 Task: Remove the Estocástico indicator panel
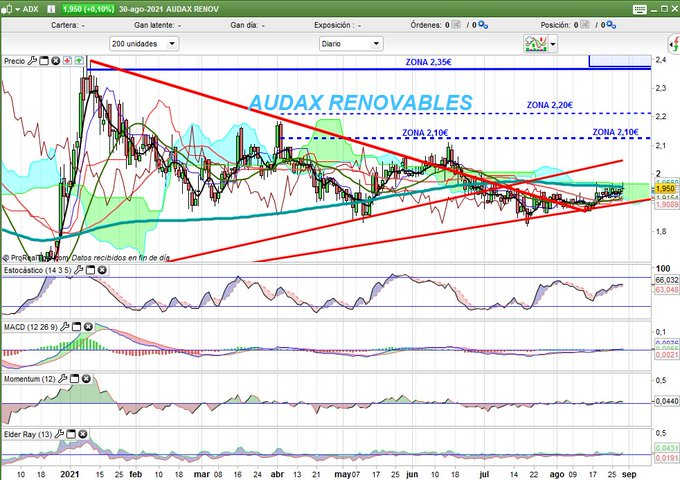click(102, 270)
